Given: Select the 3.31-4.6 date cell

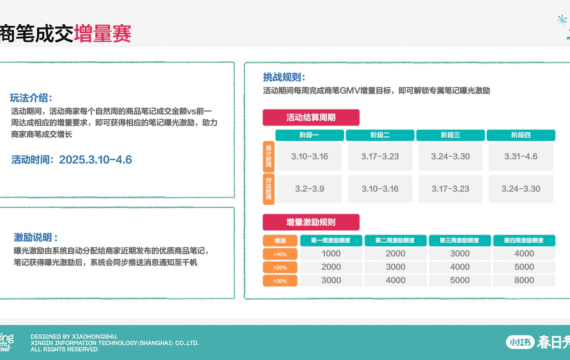Looking at the screenshot, I should click(521, 156).
